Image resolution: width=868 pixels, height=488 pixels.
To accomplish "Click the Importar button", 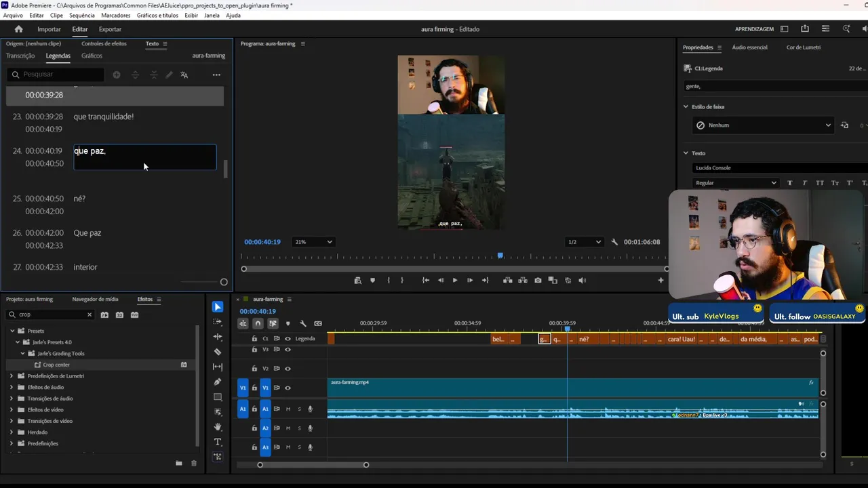I will [49, 29].
